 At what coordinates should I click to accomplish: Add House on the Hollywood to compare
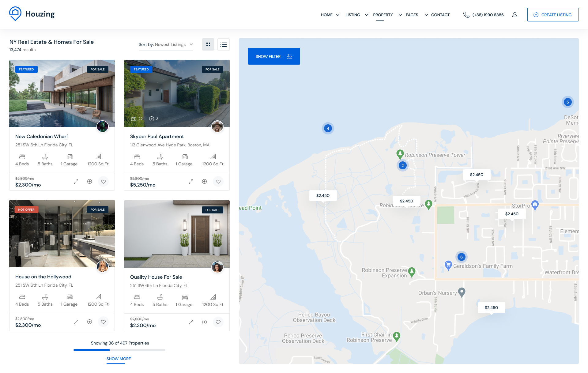click(x=90, y=322)
